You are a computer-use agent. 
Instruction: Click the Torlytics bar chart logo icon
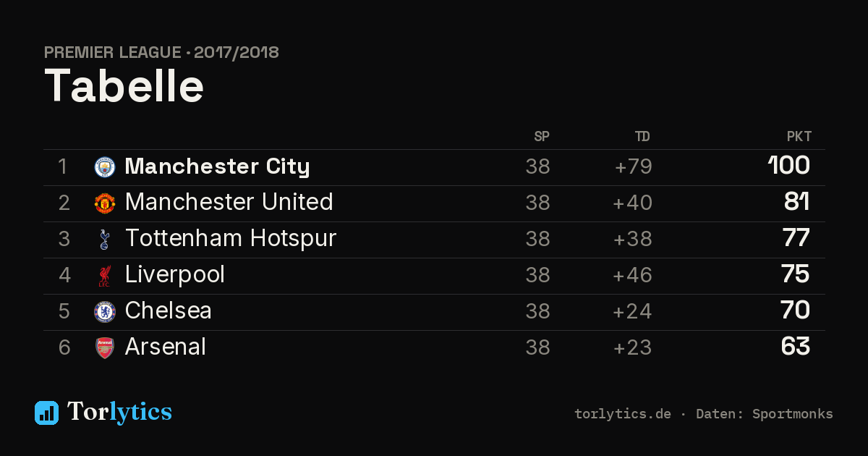point(46,413)
